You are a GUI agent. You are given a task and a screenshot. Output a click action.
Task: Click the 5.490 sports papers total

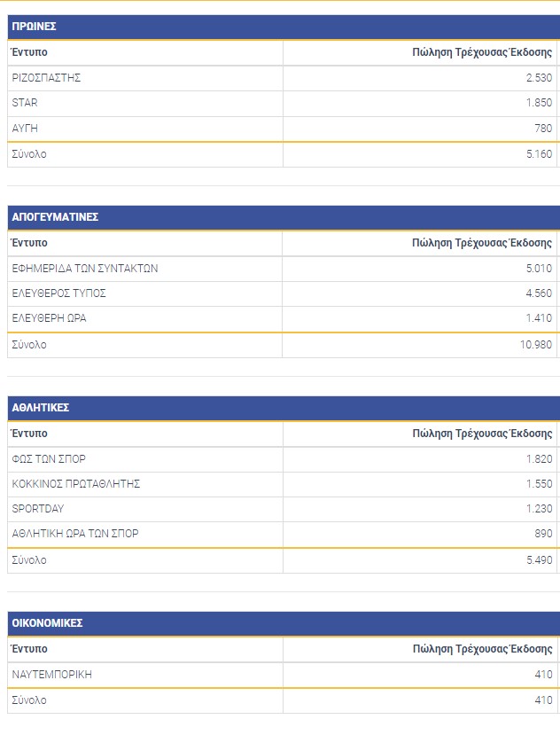[x=539, y=560]
